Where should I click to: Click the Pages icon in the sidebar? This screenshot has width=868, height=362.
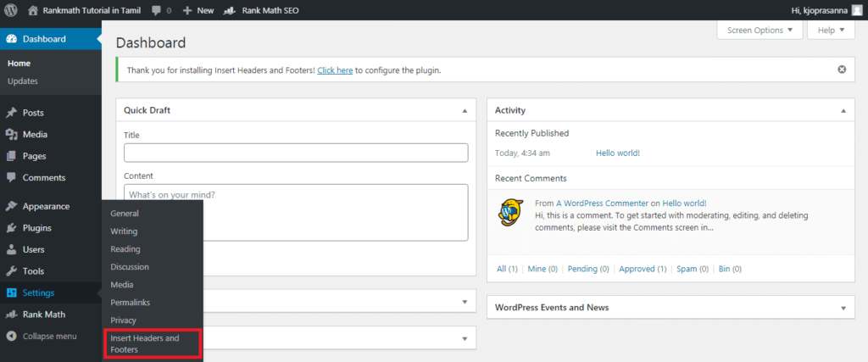coord(11,156)
